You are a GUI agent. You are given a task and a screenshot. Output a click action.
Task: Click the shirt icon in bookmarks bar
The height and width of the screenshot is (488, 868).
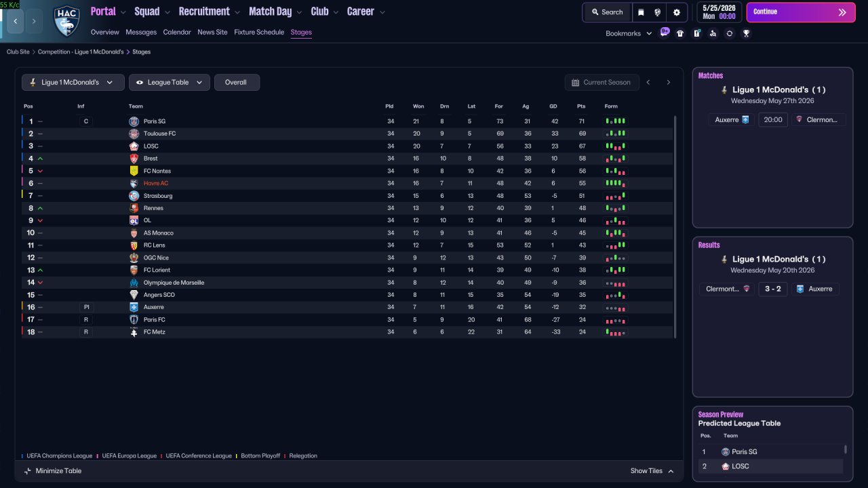click(x=680, y=33)
